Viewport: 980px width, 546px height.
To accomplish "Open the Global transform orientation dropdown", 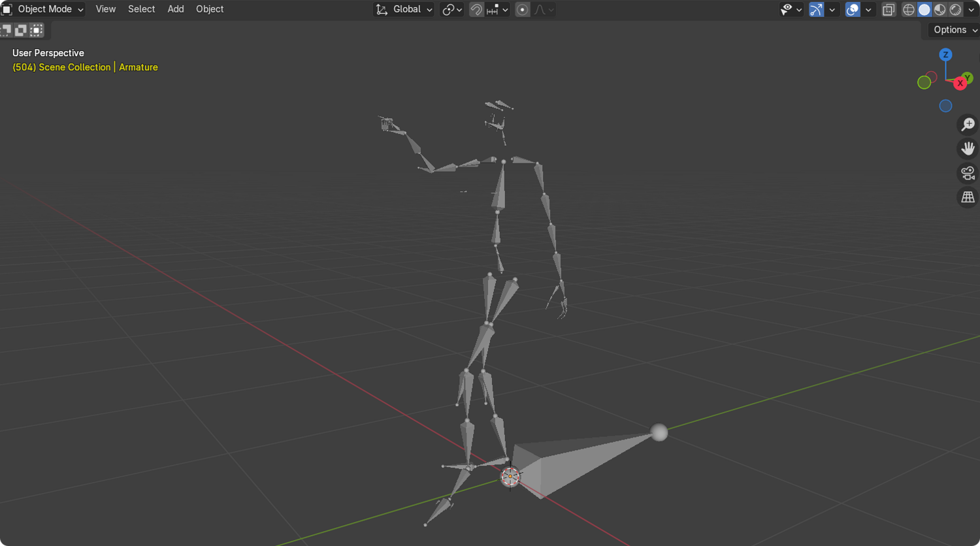I will tap(404, 9).
